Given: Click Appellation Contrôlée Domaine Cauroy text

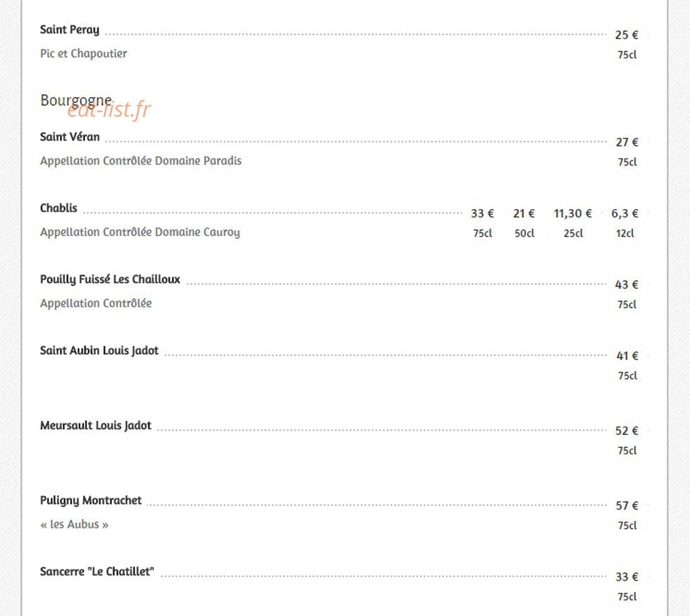Looking at the screenshot, I should click(x=140, y=232).
